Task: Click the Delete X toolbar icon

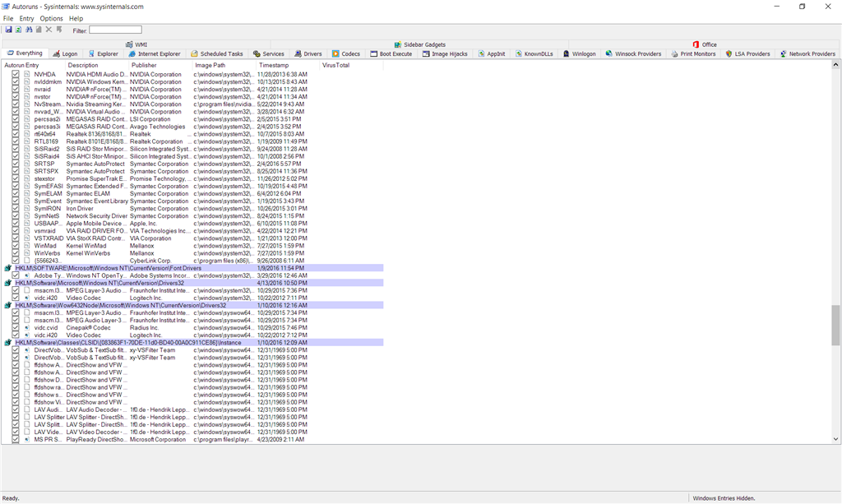Action: [49, 30]
